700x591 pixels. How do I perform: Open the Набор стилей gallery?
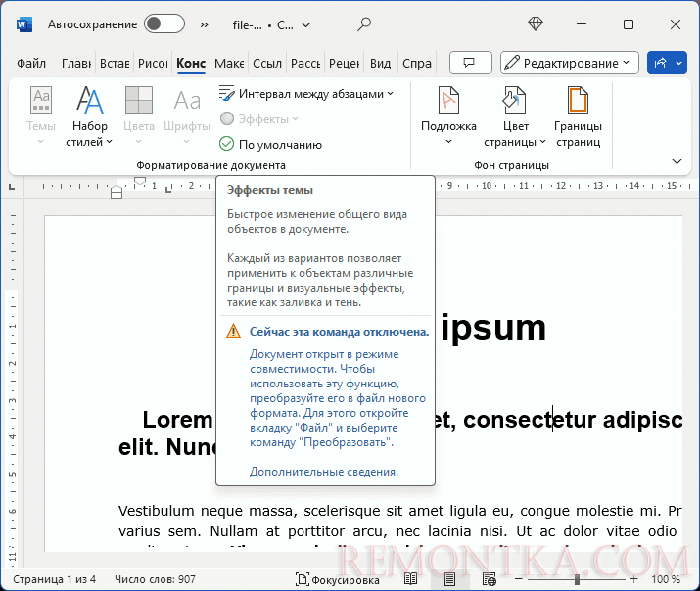(x=89, y=115)
